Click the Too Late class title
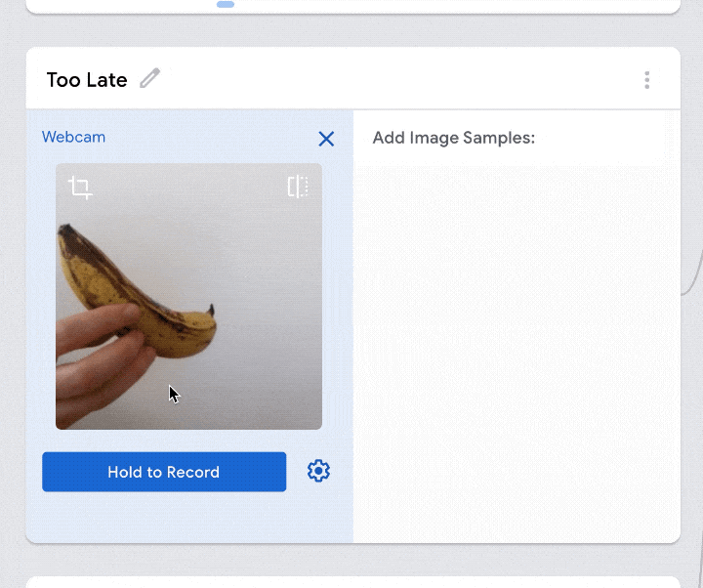Screen dimensions: 703x588 [87, 80]
